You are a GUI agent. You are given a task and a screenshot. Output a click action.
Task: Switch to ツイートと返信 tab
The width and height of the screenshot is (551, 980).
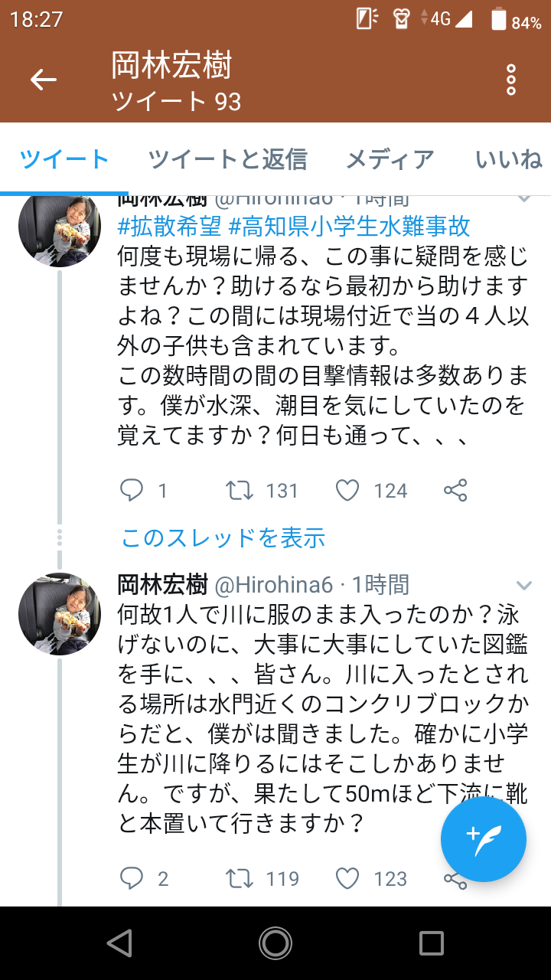click(x=227, y=159)
